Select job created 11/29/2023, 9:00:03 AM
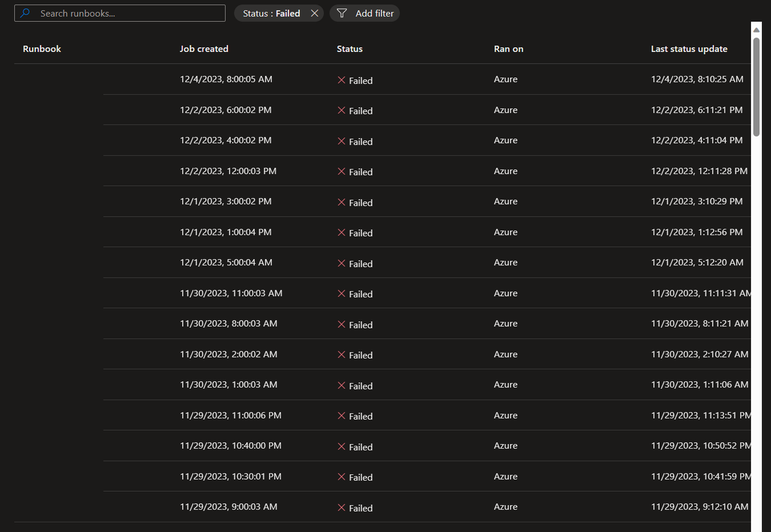 coord(229,506)
